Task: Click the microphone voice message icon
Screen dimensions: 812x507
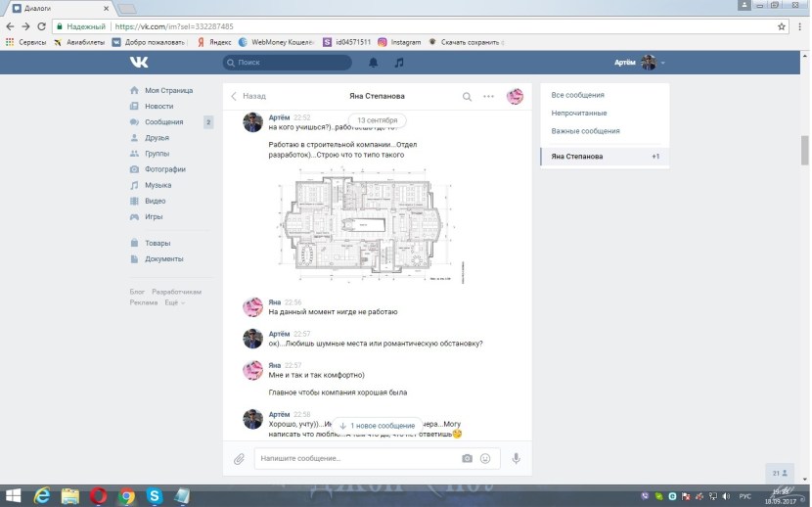Action: click(x=516, y=458)
